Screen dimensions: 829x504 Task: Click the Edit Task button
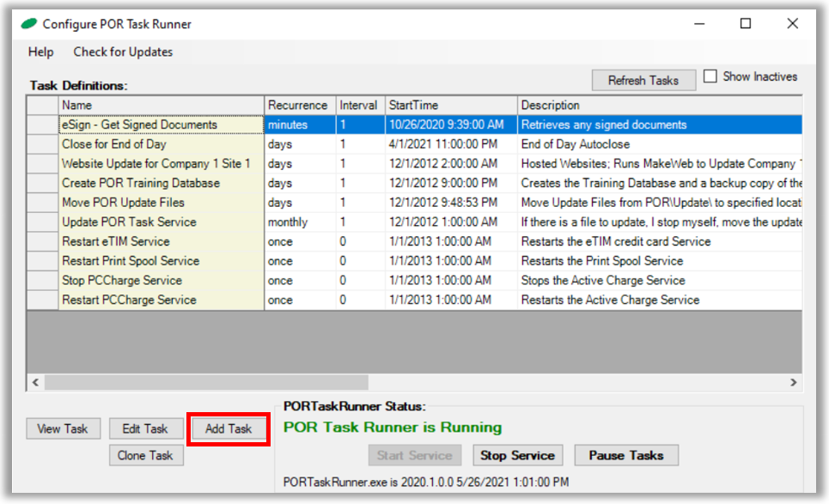[144, 428]
